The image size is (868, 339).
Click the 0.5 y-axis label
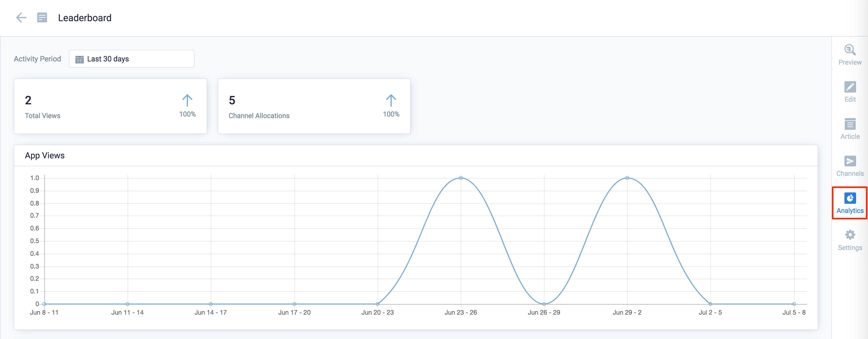[34, 241]
